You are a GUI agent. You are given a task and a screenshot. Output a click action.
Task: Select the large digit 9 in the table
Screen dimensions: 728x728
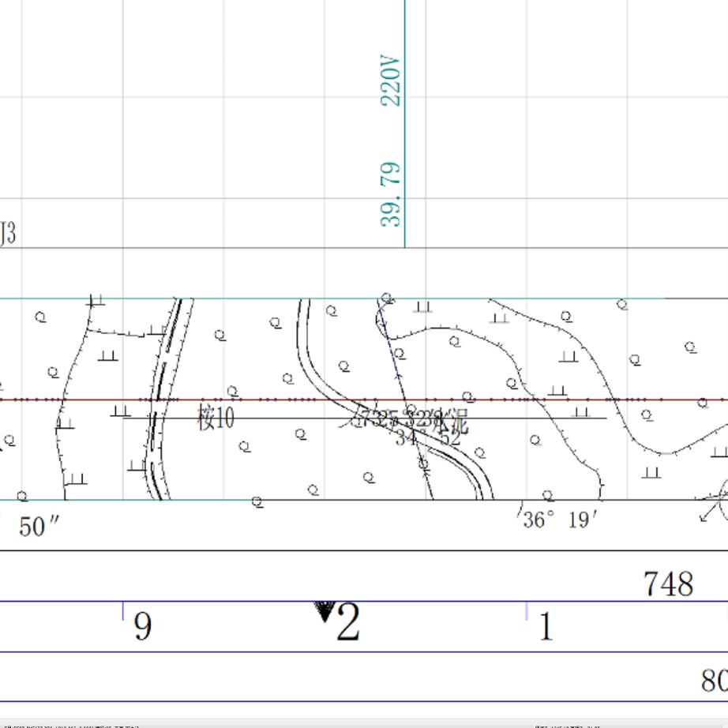point(143,625)
